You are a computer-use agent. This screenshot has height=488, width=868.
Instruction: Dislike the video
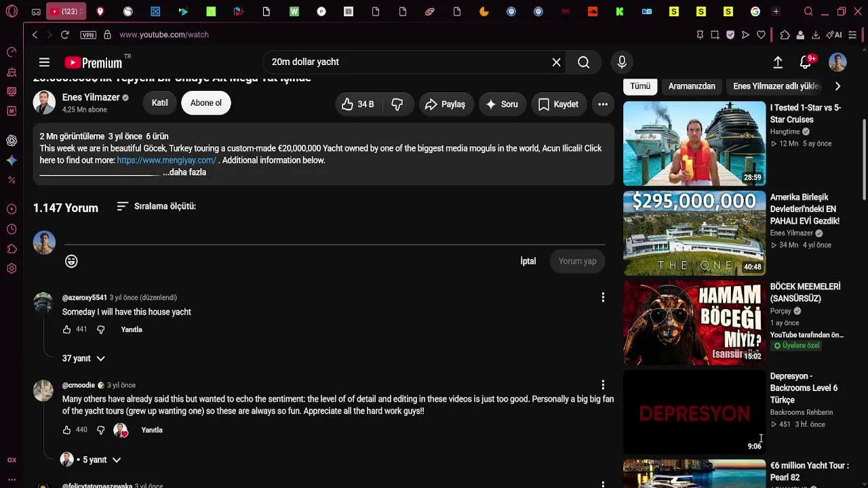point(398,104)
